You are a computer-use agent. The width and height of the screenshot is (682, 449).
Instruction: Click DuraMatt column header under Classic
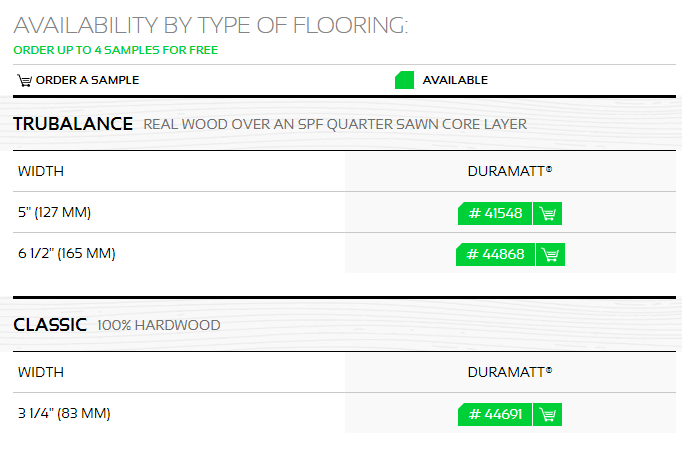pyautogui.click(x=510, y=372)
